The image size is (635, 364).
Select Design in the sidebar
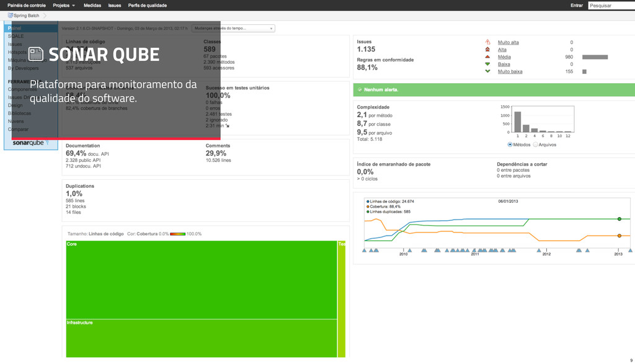click(15, 105)
